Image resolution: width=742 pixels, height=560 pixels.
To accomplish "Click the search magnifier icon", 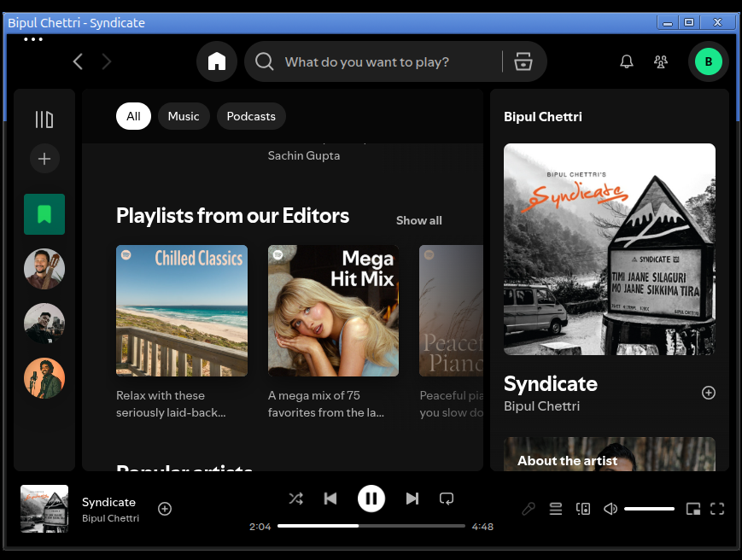I will point(264,61).
